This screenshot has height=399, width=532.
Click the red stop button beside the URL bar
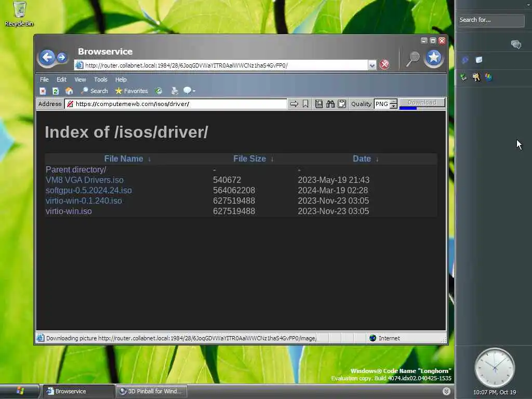[x=384, y=65]
